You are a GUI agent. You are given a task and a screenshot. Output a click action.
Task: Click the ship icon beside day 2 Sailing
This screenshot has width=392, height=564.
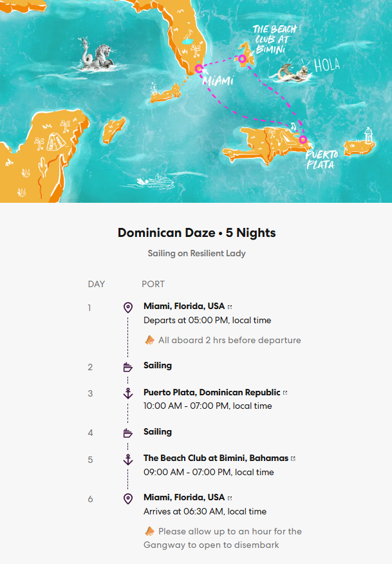point(127,367)
